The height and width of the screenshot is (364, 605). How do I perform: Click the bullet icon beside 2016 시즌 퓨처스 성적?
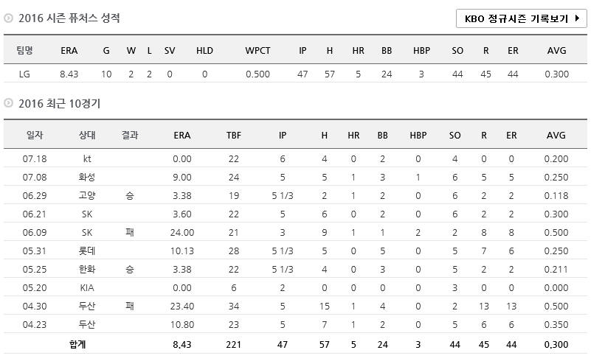coord(8,18)
